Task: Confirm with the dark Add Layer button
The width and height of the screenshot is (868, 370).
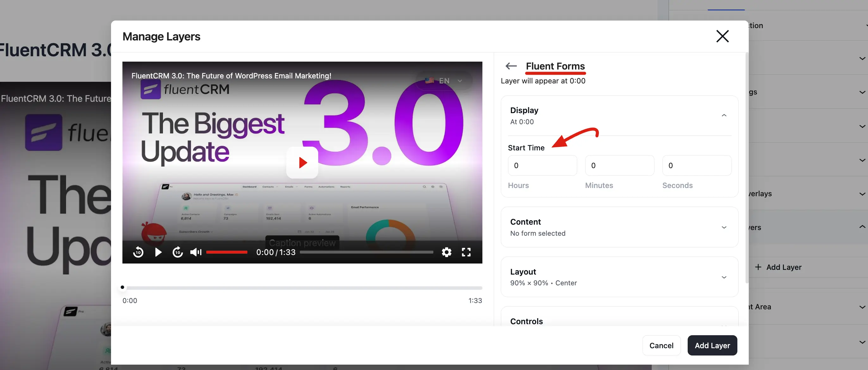Action: coord(712,345)
